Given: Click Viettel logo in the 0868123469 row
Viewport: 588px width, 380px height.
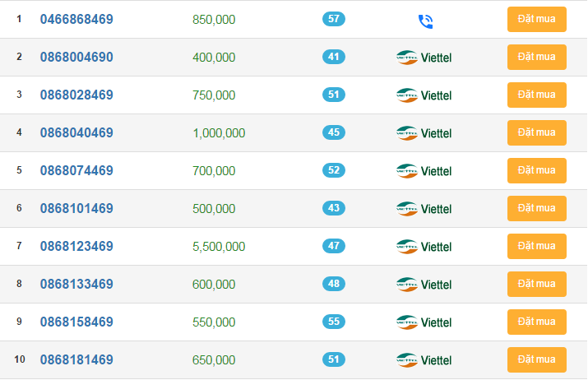Looking at the screenshot, I should (x=424, y=247).
